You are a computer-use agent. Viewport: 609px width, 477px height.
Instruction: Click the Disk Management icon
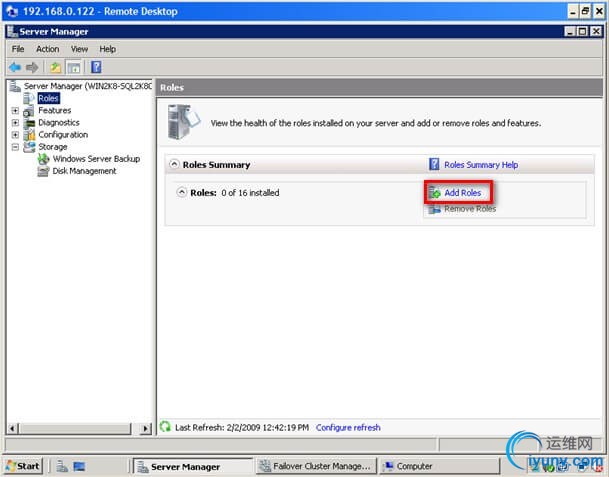pyautogui.click(x=43, y=171)
